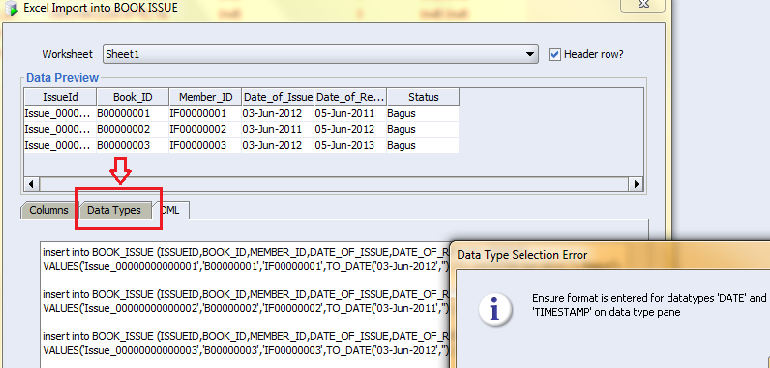Select cell B00000002 in Book_ID column

click(x=133, y=130)
